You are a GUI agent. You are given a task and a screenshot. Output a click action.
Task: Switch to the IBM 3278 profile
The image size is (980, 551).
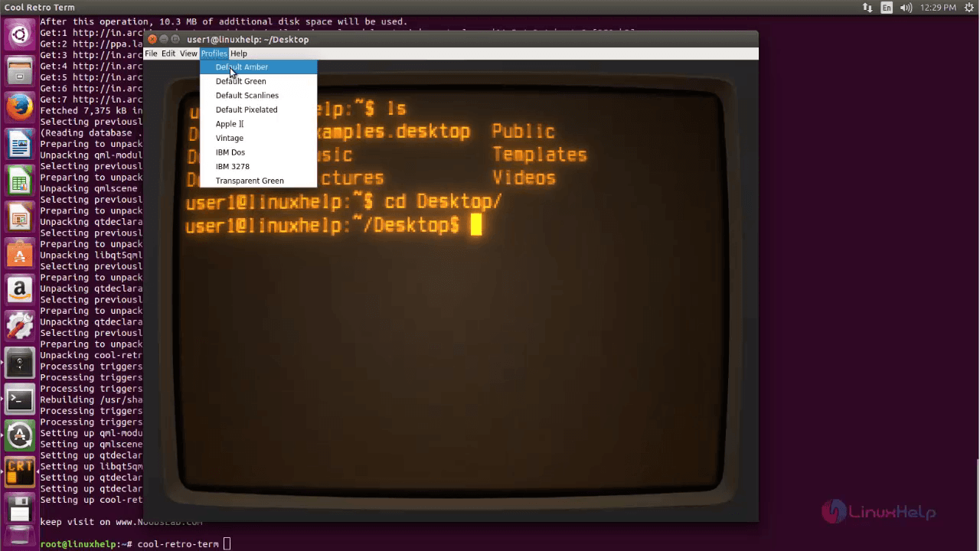[x=258, y=166]
